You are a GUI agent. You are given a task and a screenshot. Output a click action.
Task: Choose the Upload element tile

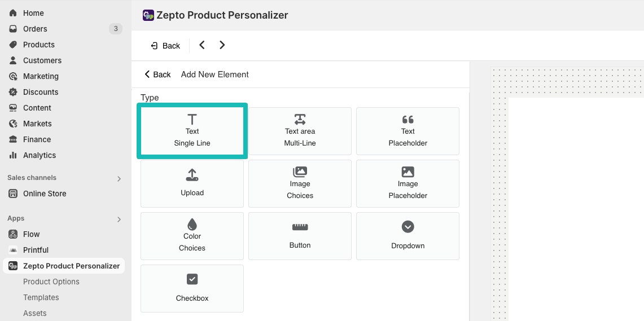click(192, 183)
